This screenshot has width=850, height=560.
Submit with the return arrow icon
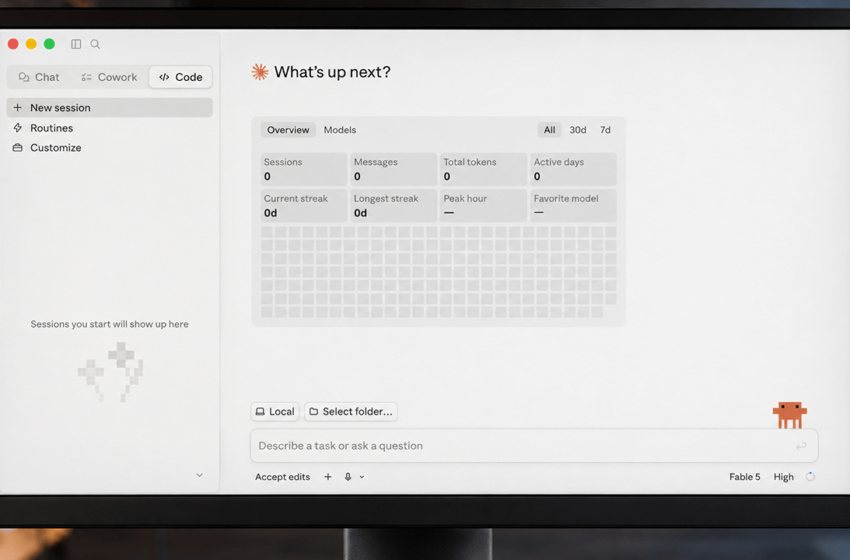click(801, 446)
